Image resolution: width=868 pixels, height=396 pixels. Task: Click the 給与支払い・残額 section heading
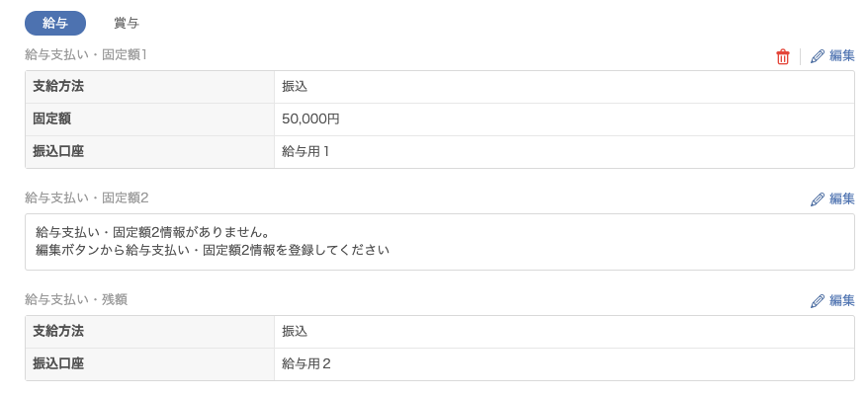click(x=76, y=299)
